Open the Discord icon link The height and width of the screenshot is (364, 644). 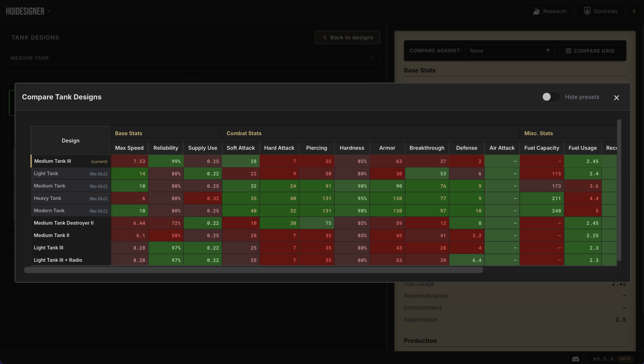[575, 359]
